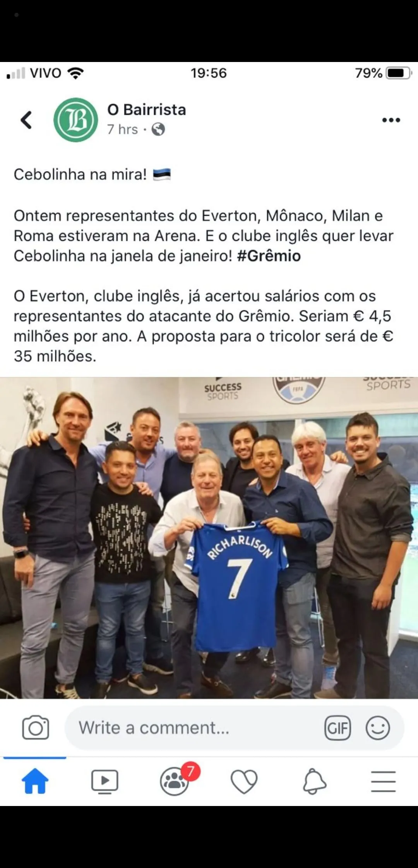Attach a photo with the camera icon
The width and height of the screenshot is (418, 868).
point(36,728)
